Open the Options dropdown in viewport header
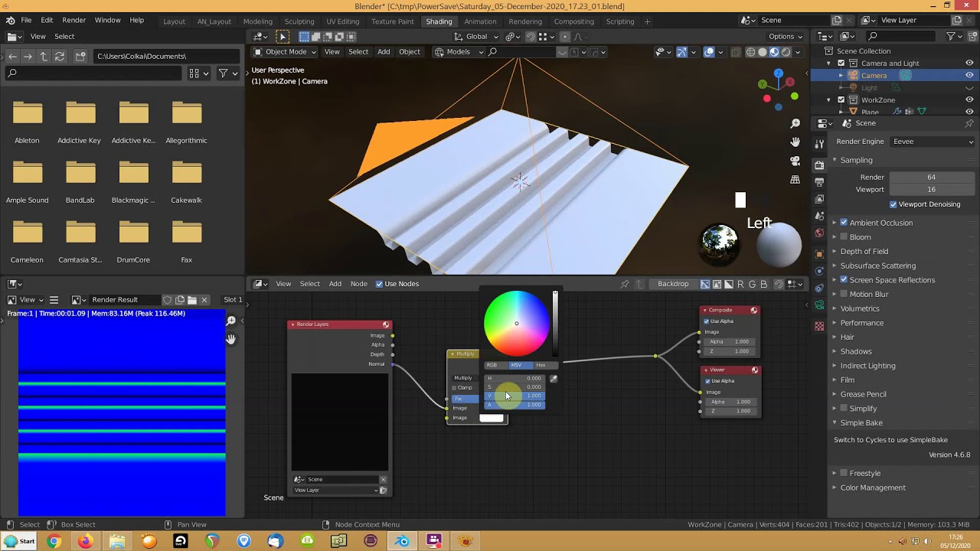This screenshot has height=551, width=980. tap(786, 37)
